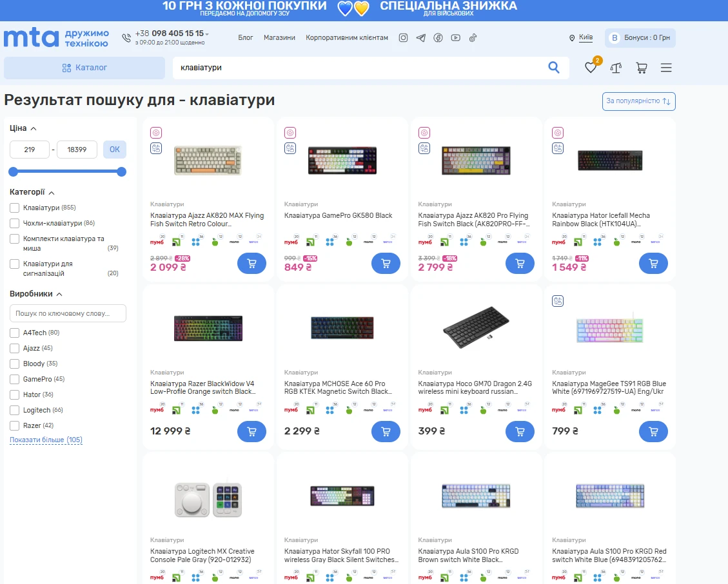
Task: Check Клавіатури для сигналізацій category
Action: [x=15, y=264]
